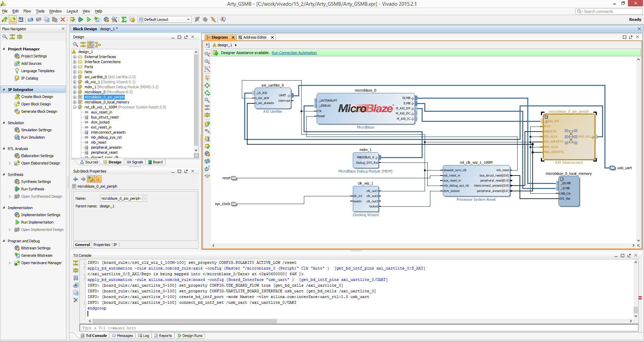The height and width of the screenshot is (342, 644).
Task: Expand the Nets tree node
Action: 74,72
